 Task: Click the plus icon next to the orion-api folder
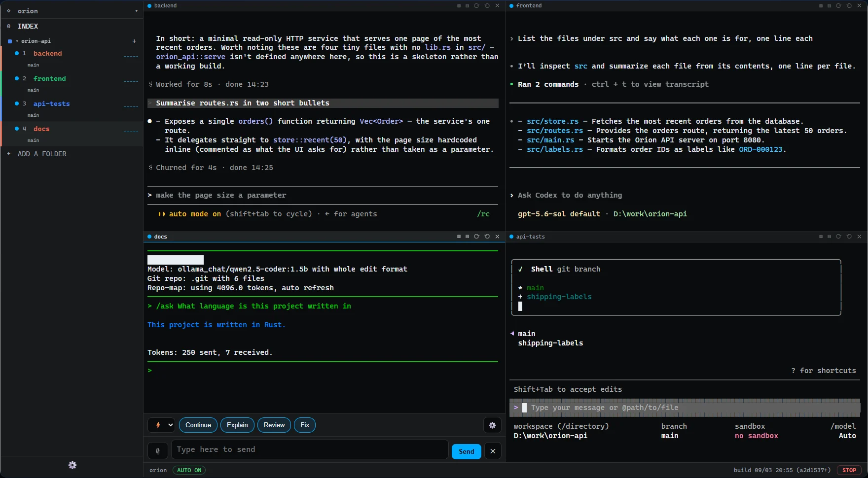tap(134, 41)
